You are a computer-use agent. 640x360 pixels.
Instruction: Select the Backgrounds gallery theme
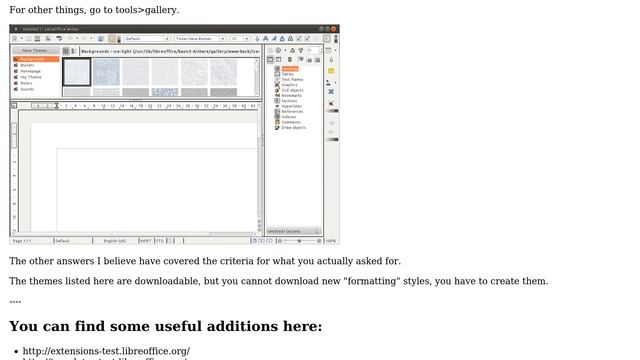pyautogui.click(x=36, y=59)
